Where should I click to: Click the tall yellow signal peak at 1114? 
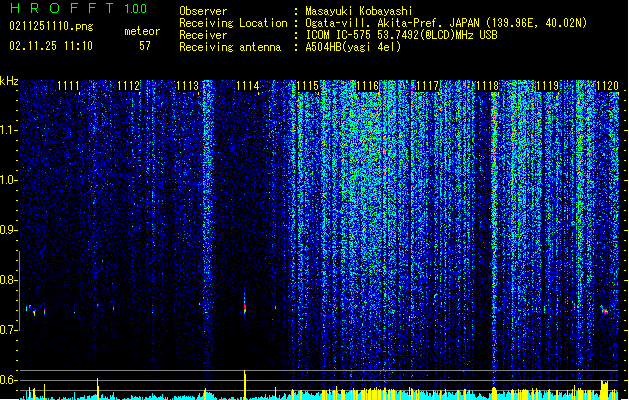[x=245, y=384]
